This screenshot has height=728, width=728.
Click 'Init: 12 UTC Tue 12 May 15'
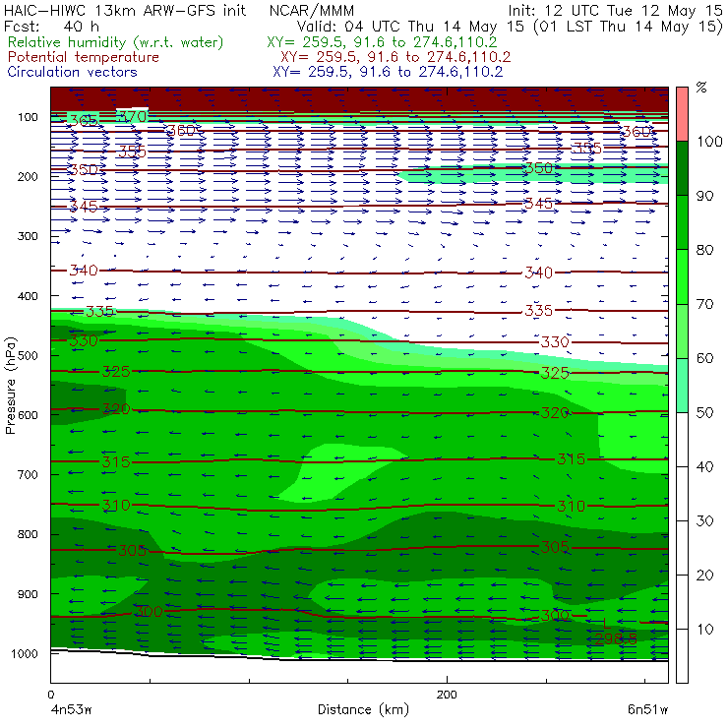[615, 10]
